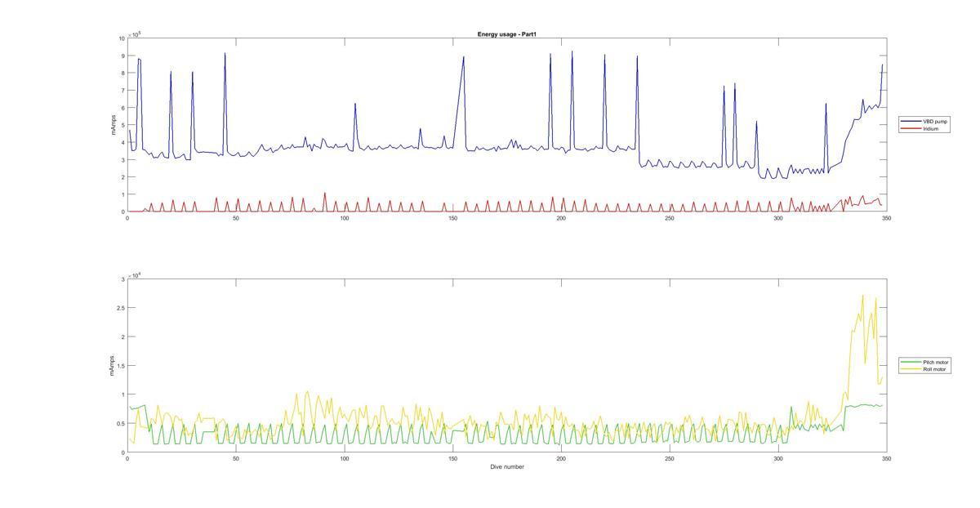Select the Iridium legend entry
Screen dimensions: 980x508
(920, 128)
